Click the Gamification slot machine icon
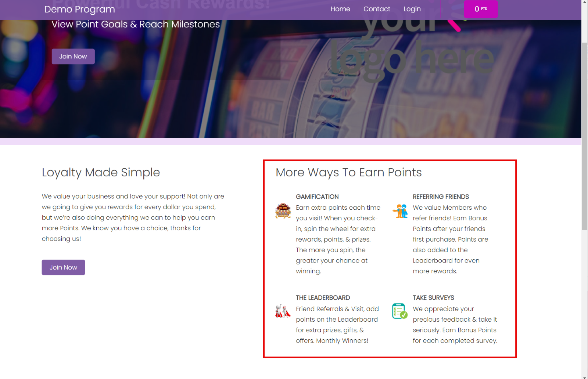588x379 pixels. point(283,211)
